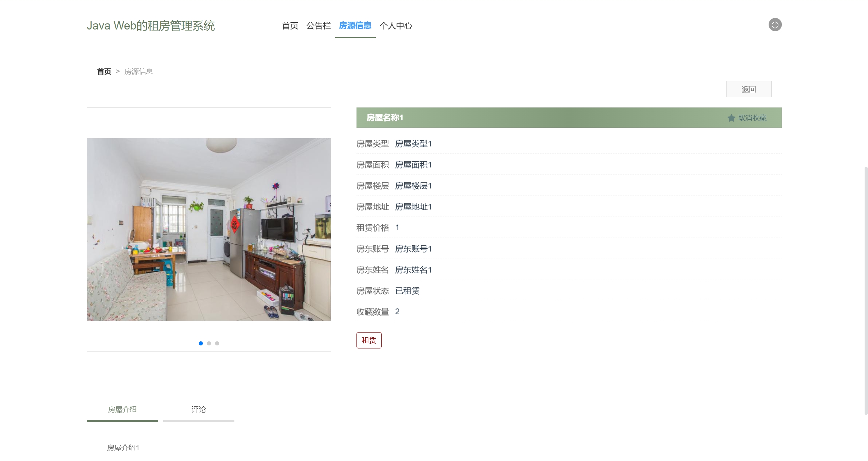Open the 公告栏 menu item
Screen dimensions: 868x461
click(x=319, y=26)
